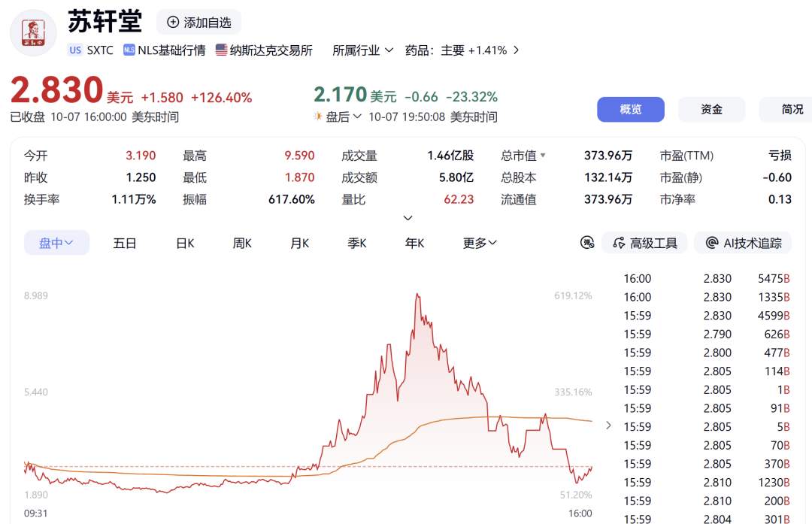Click the NLS basic quotes icon
Viewport: 812px width, 524px height.
pos(129,50)
